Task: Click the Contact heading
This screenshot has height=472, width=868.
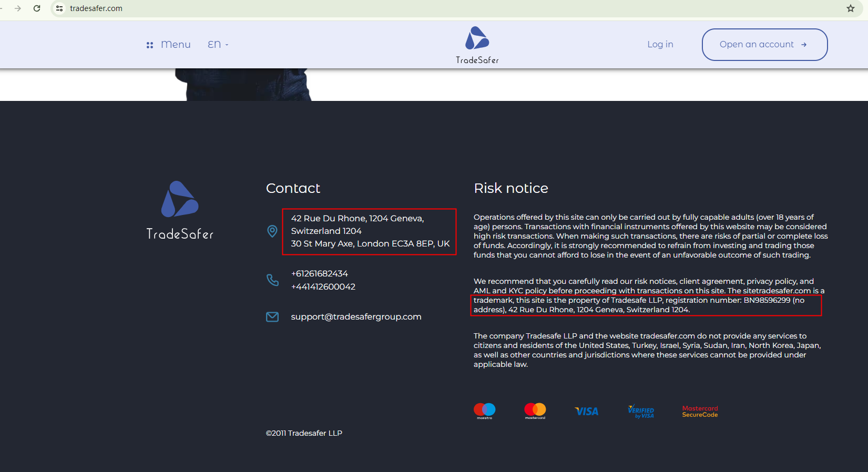Action: point(293,188)
